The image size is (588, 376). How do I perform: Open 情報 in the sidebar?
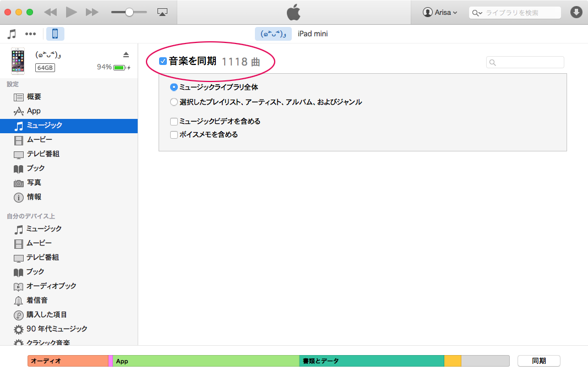coord(69,197)
